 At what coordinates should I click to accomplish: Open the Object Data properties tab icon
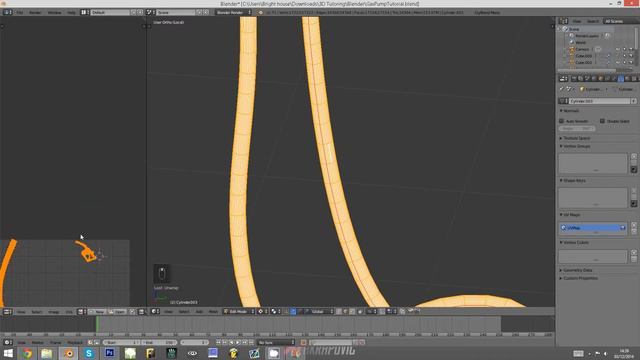coord(621,79)
